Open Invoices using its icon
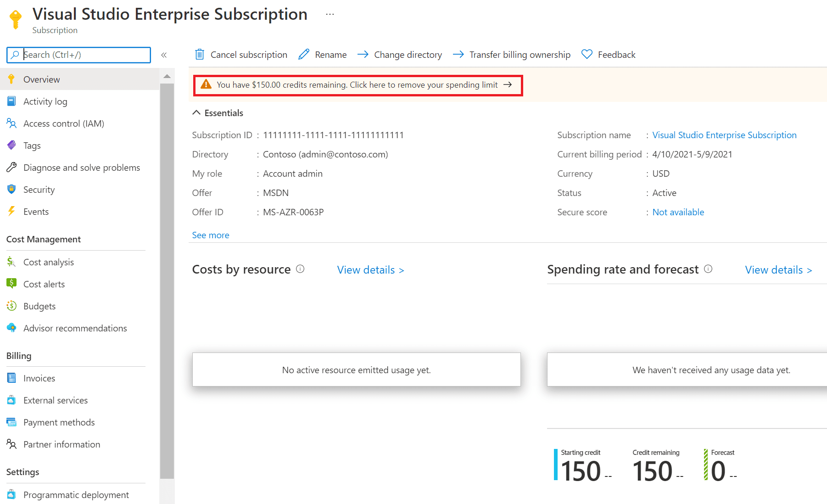Screen dimensions: 827x504 pyautogui.click(x=11, y=378)
